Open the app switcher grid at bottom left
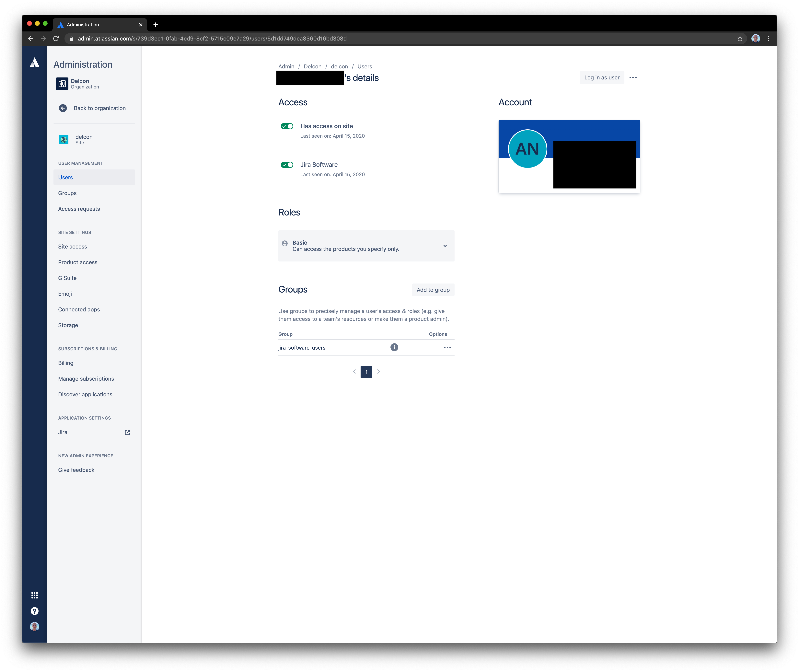This screenshot has width=799, height=672. (35, 595)
